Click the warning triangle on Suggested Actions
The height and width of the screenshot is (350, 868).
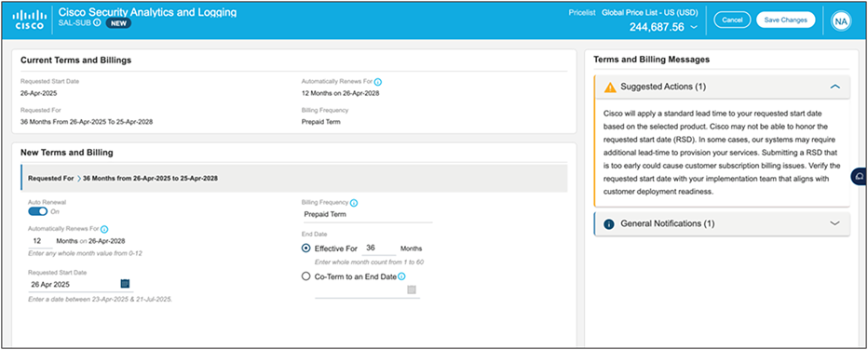coord(610,87)
